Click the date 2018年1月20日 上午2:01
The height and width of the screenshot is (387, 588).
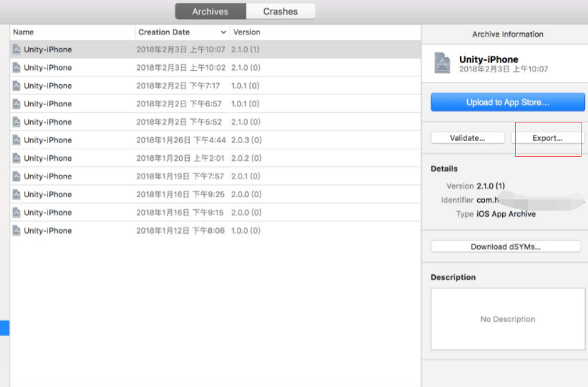point(180,158)
